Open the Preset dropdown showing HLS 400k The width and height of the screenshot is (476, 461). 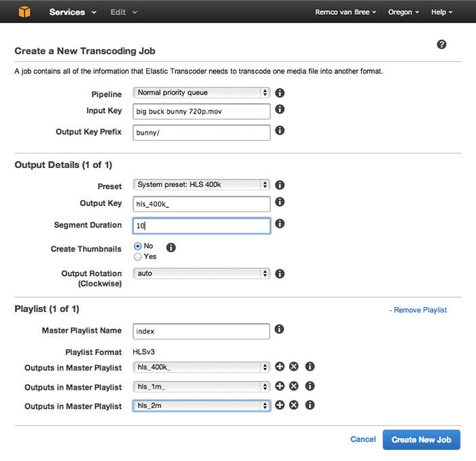(201, 185)
